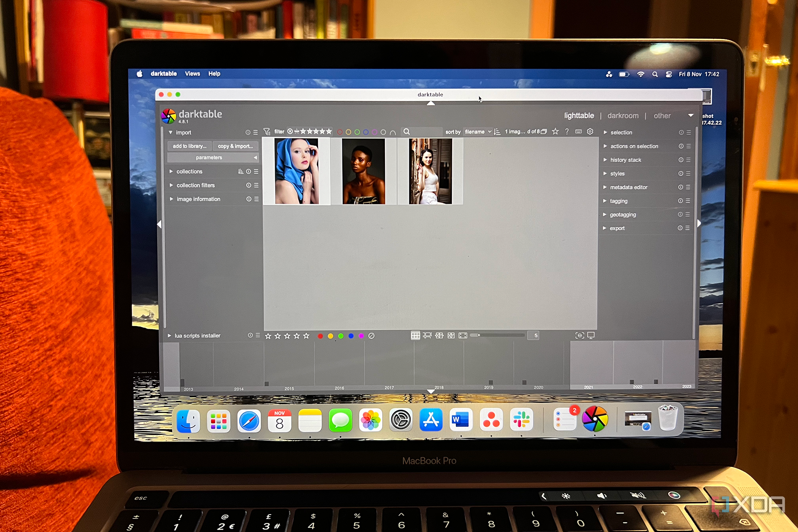
Task: Switch to zoomable lighttable layout icon
Action: (x=427, y=336)
